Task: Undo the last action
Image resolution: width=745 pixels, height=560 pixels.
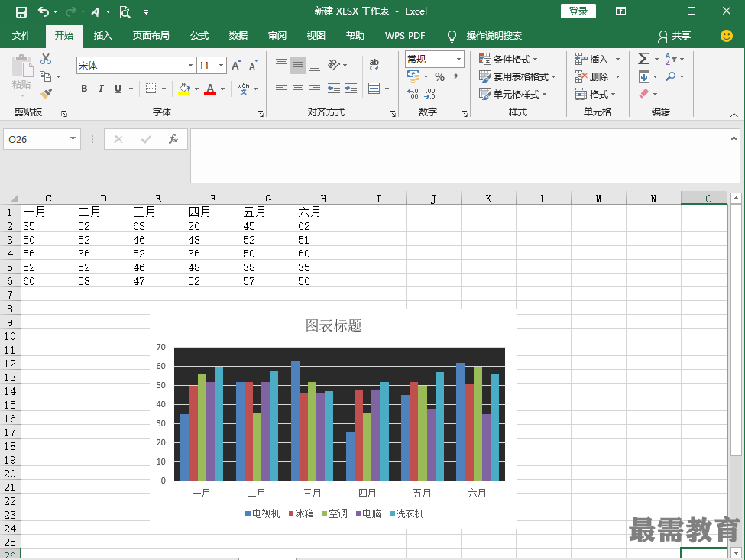Action: [x=44, y=12]
